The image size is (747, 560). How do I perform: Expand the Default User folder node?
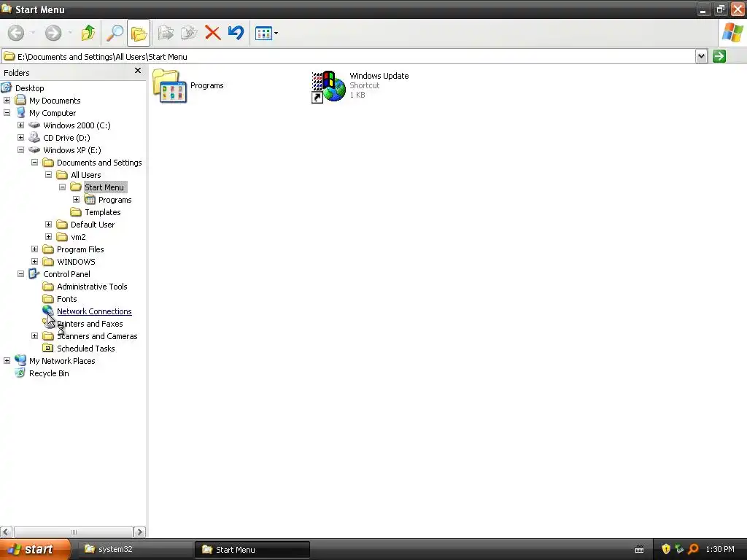click(48, 225)
